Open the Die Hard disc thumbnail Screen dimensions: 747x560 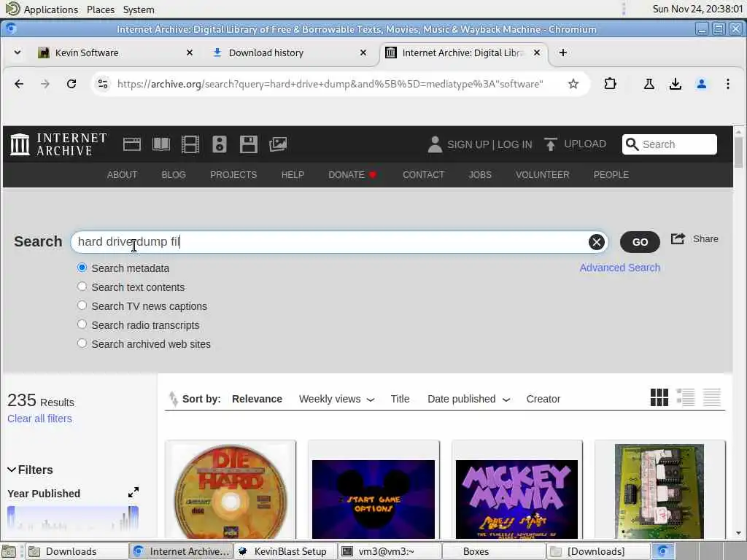231,491
